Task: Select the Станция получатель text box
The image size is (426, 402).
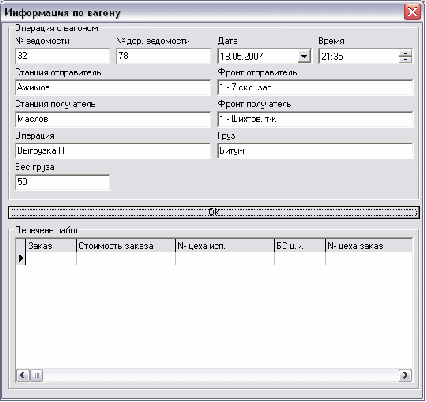Action: coord(113,119)
